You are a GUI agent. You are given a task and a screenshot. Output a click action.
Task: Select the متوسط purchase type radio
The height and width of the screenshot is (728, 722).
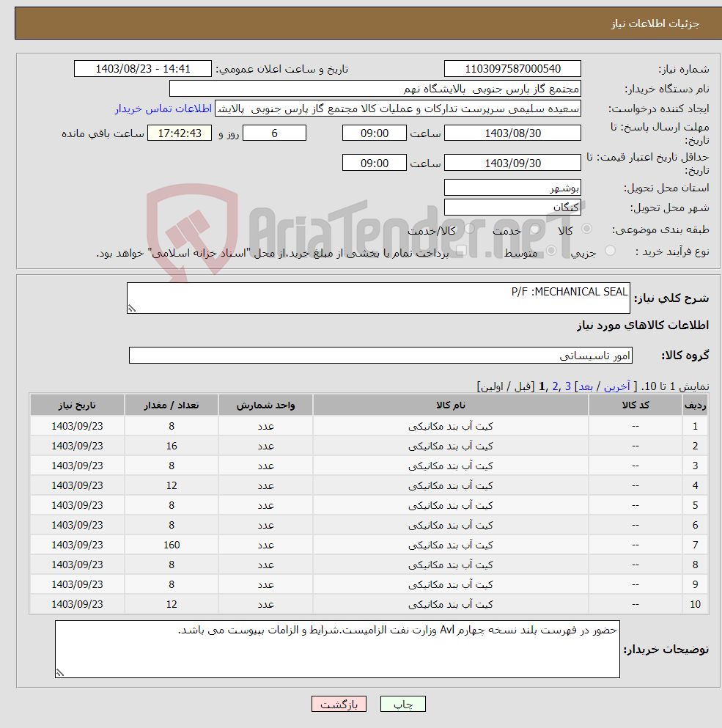coord(552,251)
